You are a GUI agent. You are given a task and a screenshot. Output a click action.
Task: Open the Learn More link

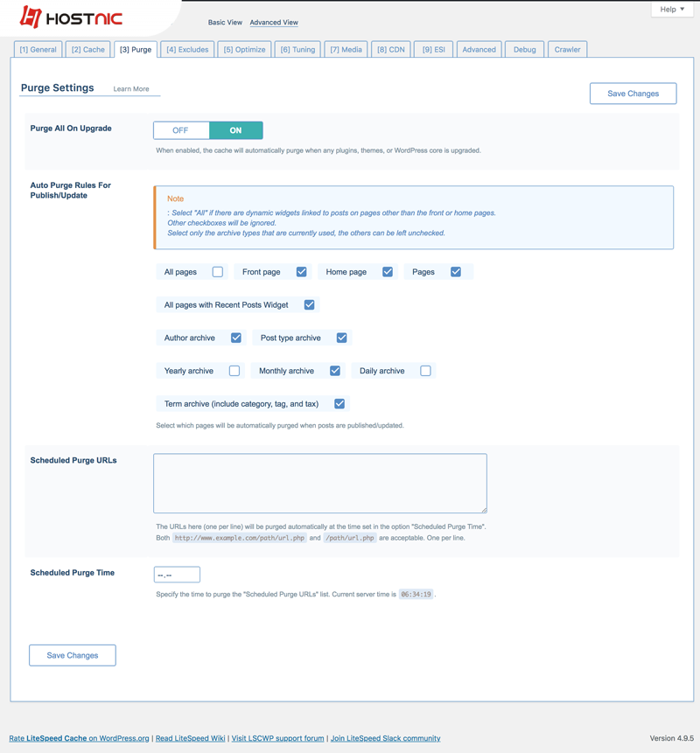[x=131, y=89]
